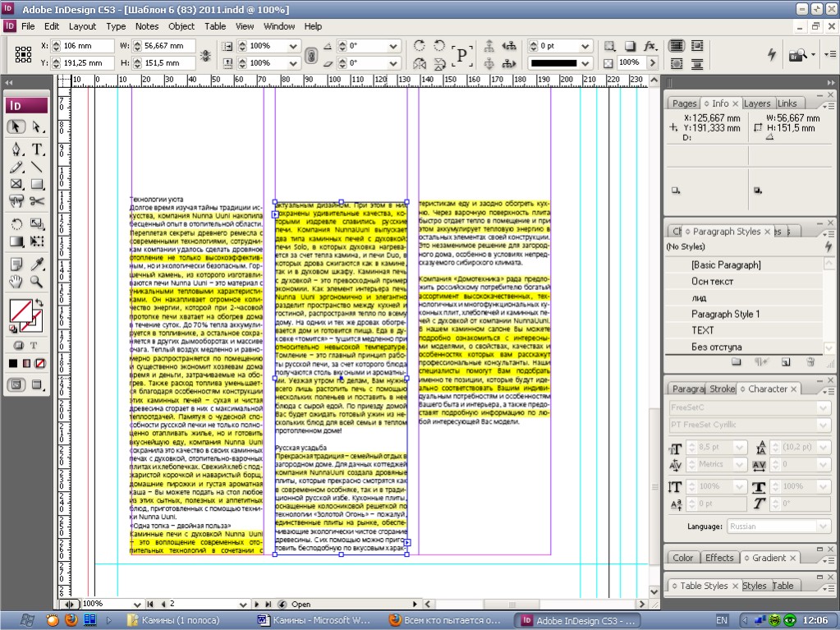Select the Scale tool

36,224
